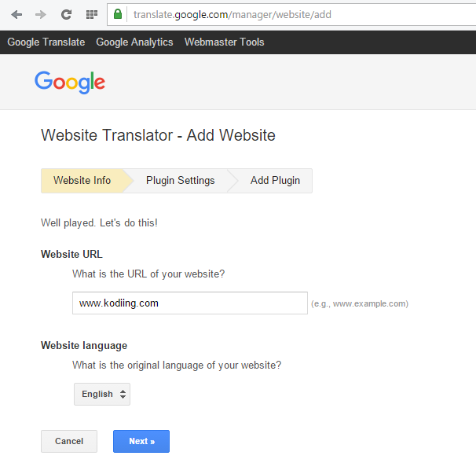Open Google Translate in top bar
The width and height of the screenshot is (476, 474).
tap(46, 42)
